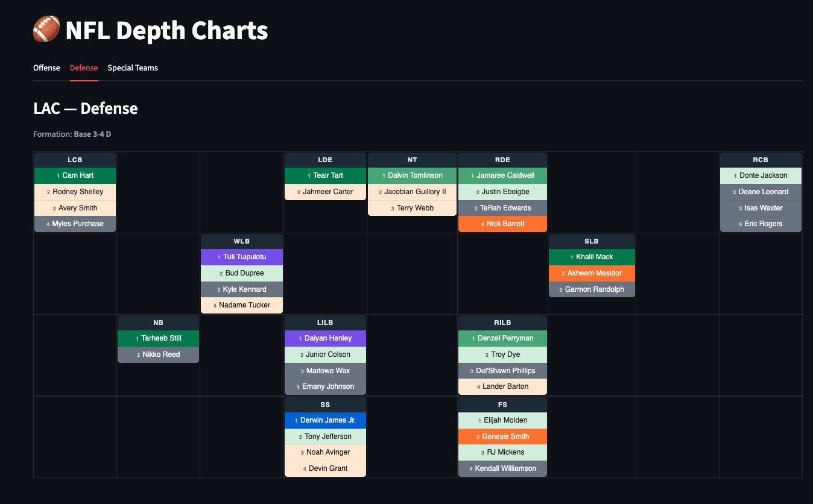Select Cam Hart in LCB column
Screen dimensions: 813x504
75,175
